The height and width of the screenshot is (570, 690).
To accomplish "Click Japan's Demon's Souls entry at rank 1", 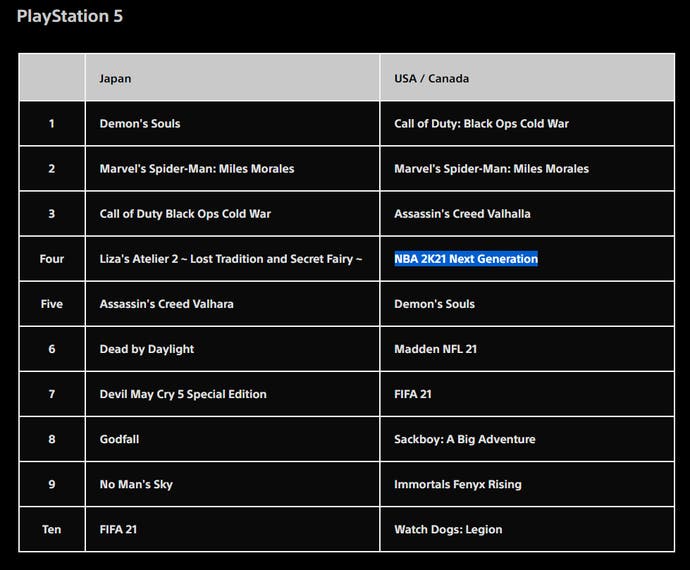I will tap(140, 124).
